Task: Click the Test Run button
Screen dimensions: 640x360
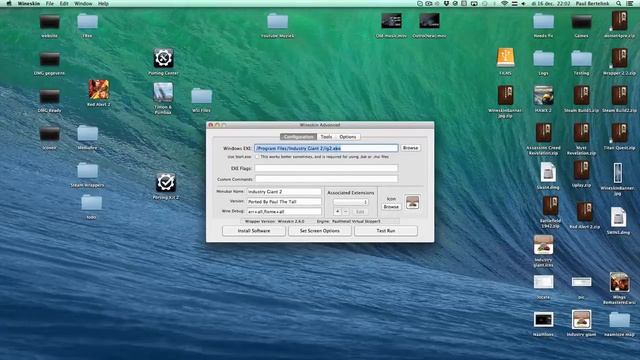Action: pyautogui.click(x=386, y=231)
